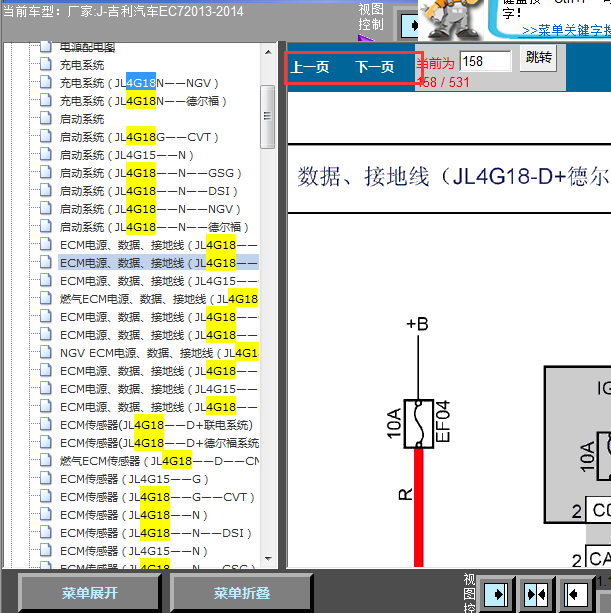Viewport: 611px width, 613px height.
Task: Click the tree list scrollbar thumb
Action: point(268,117)
